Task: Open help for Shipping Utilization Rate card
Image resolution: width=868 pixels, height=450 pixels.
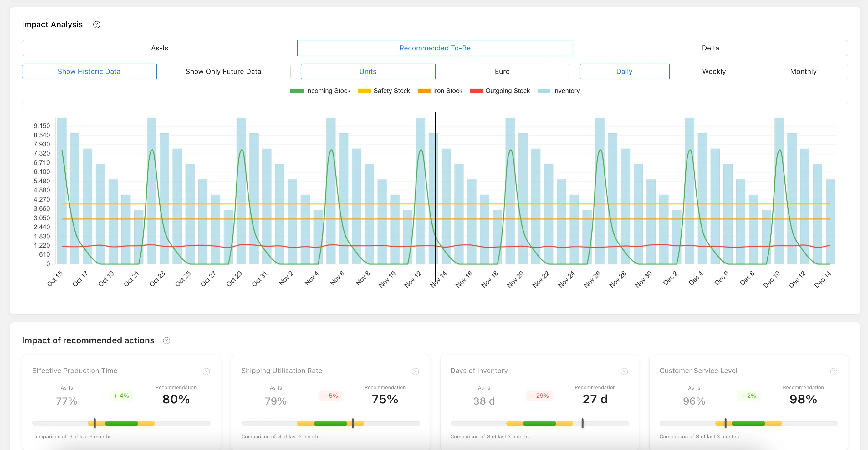Action: coord(415,371)
